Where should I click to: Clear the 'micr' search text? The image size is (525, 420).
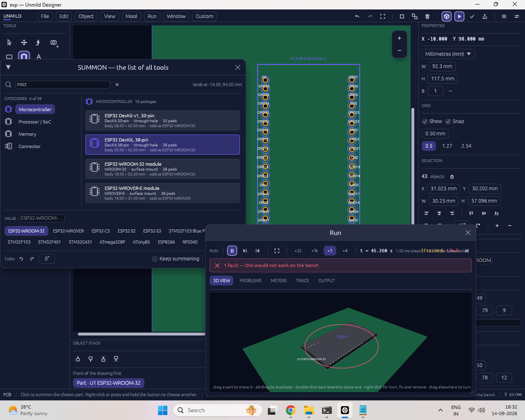(117, 84)
